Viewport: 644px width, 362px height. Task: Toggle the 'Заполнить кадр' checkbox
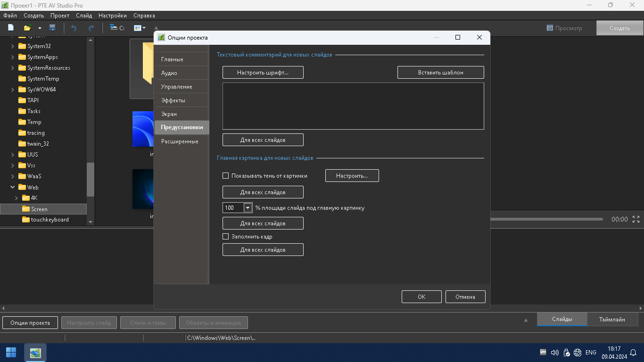coord(225,237)
